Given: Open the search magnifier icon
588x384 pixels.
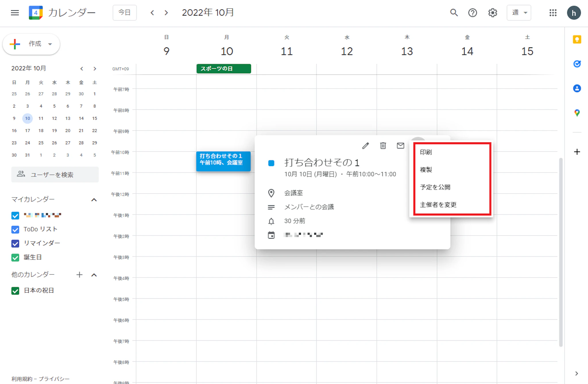Looking at the screenshot, I should tap(454, 13).
